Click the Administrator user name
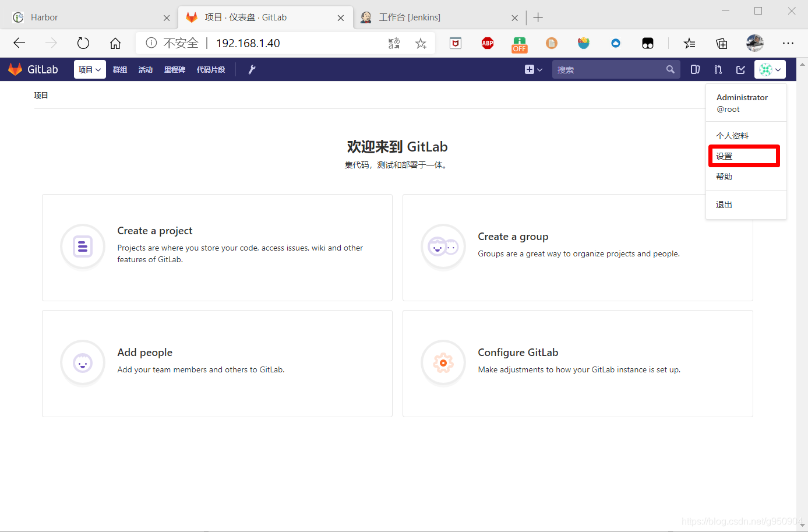 [x=742, y=97]
